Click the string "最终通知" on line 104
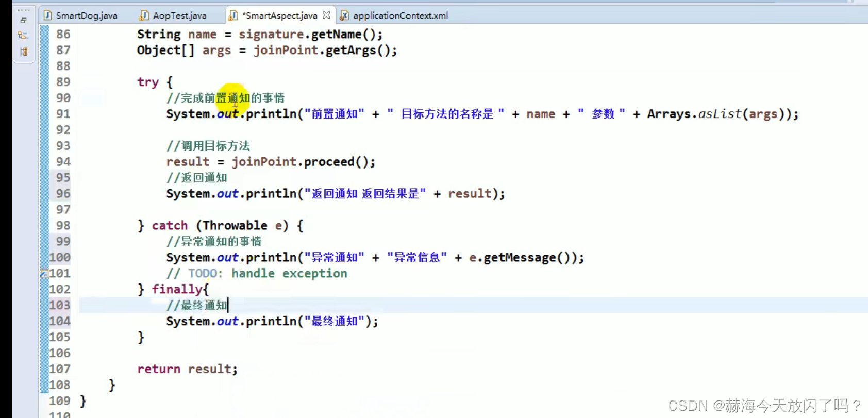Image resolution: width=868 pixels, height=418 pixels. tap(335, 322)
